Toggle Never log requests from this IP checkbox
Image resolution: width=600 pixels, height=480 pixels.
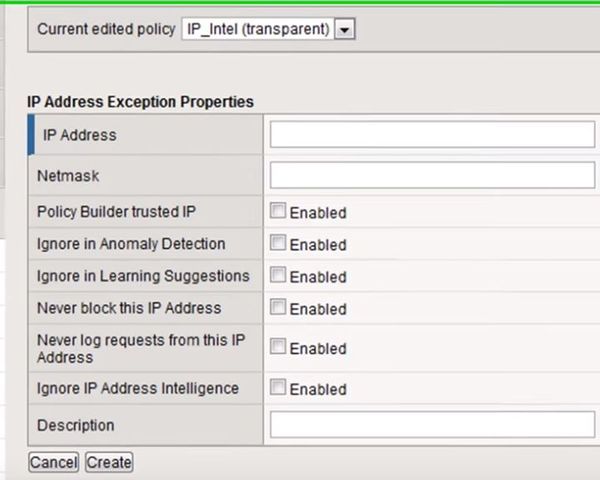click(x=278, y=347)
